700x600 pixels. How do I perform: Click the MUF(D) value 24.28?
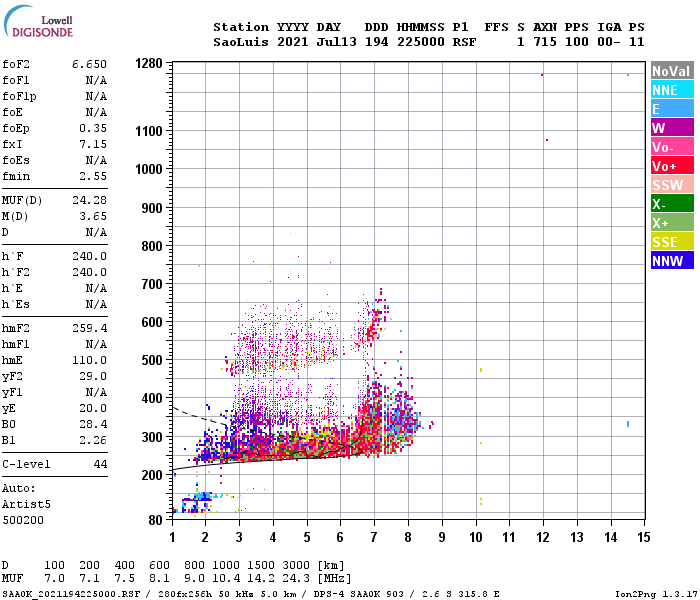click(89, 200)
